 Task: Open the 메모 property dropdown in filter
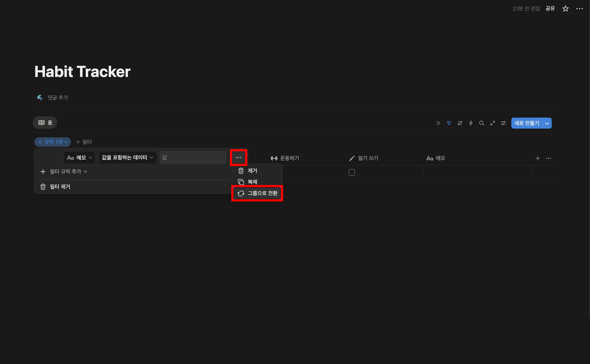80,158
